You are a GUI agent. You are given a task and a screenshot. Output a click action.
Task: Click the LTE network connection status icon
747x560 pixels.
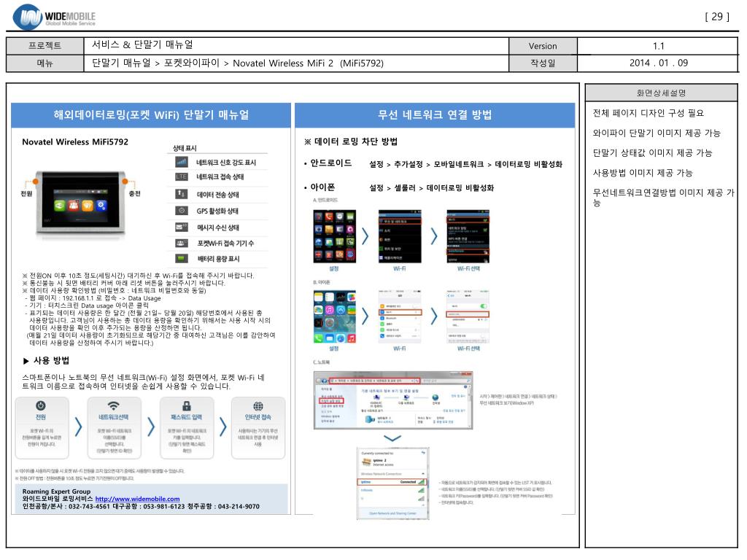(x=181, y=176)
